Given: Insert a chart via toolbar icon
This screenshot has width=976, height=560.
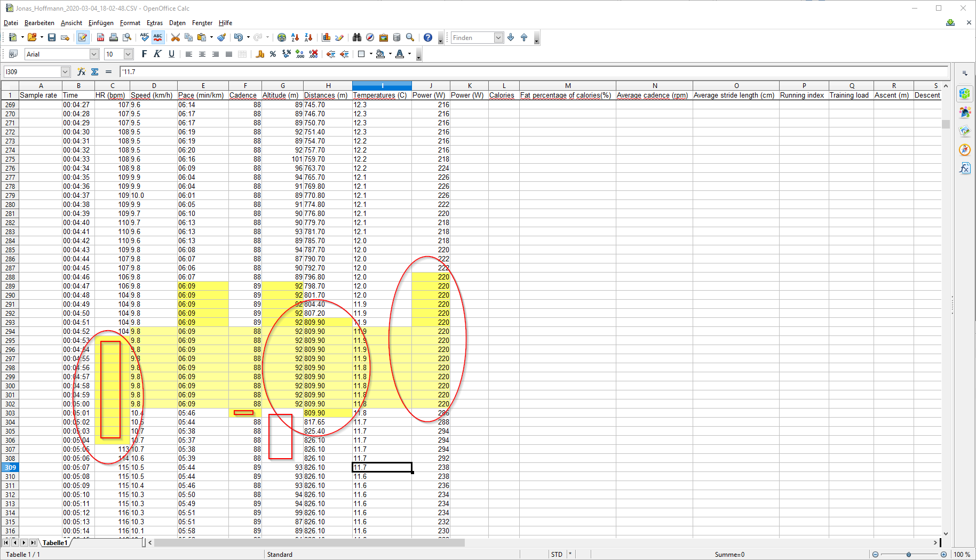Looking at the screenshot, I should (x=326, y=37).
